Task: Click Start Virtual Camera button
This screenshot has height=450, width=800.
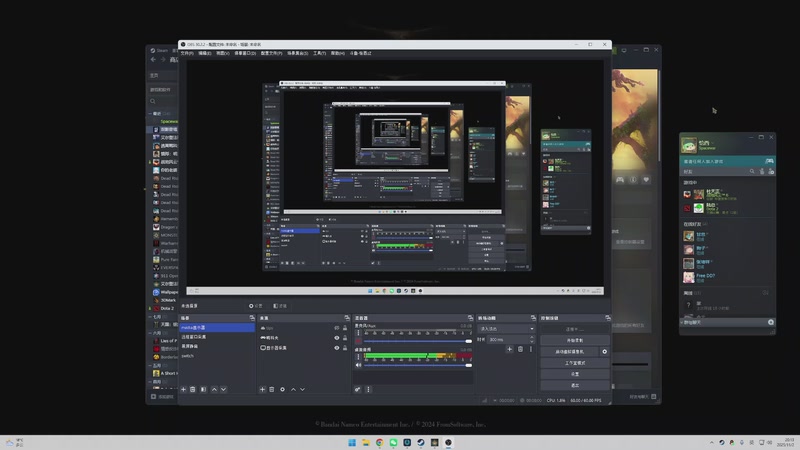Action: (x=570, y=352)
